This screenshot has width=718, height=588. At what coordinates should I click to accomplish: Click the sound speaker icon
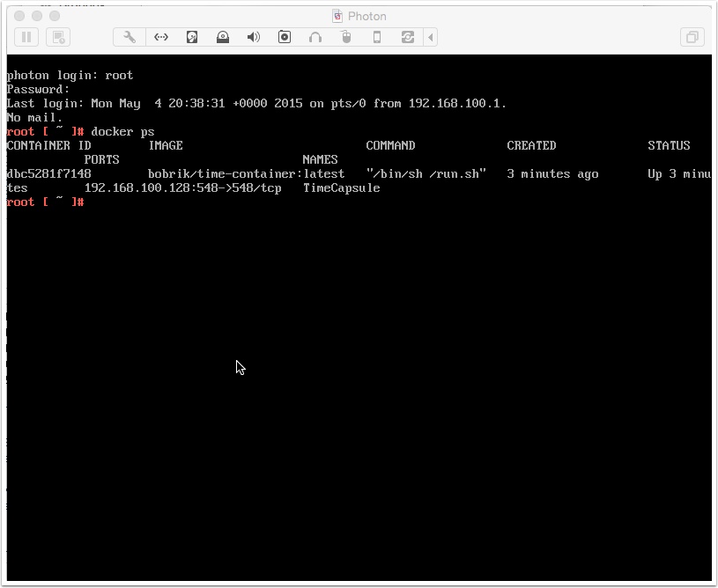coord(254,37)
